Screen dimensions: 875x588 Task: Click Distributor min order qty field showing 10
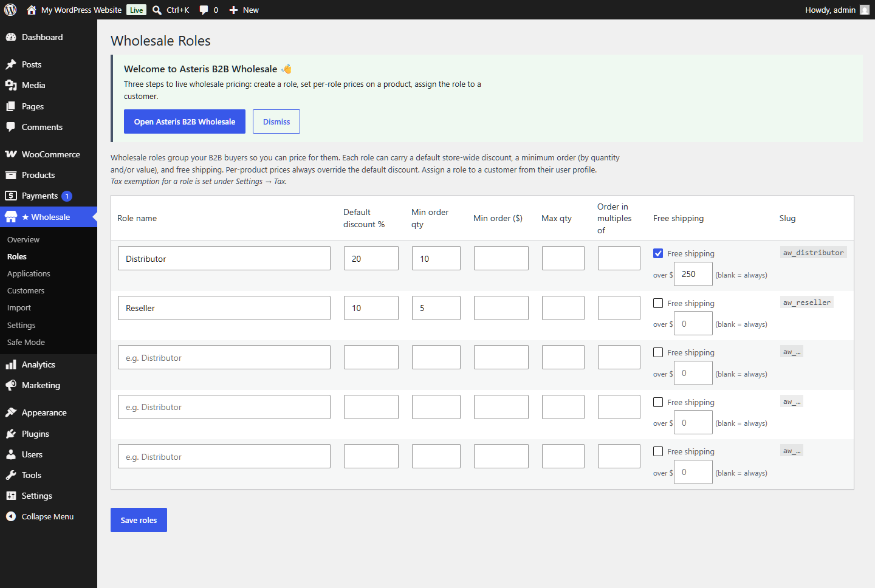click(436, 258)
